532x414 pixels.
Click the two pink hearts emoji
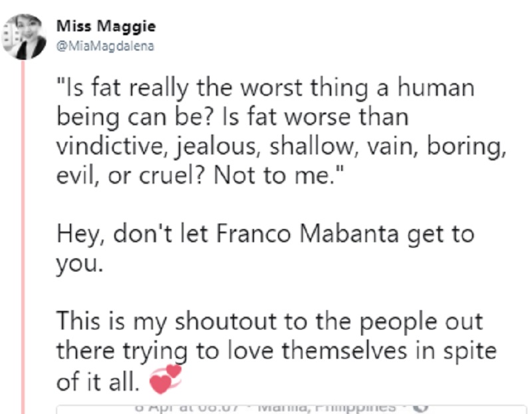[x=166, y=379]
